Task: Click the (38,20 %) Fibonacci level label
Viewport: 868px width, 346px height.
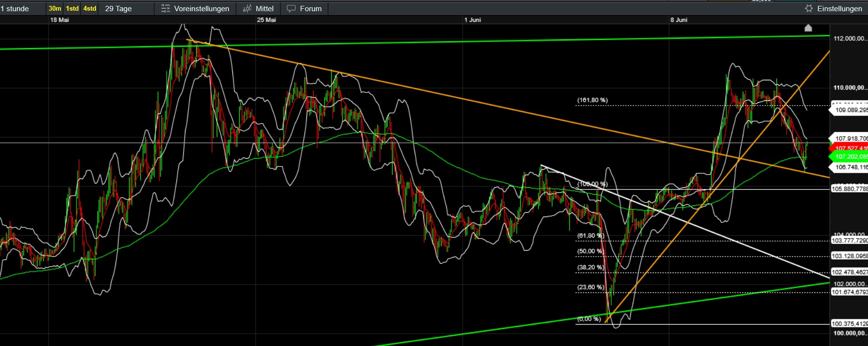Action: tap(590, 267)
